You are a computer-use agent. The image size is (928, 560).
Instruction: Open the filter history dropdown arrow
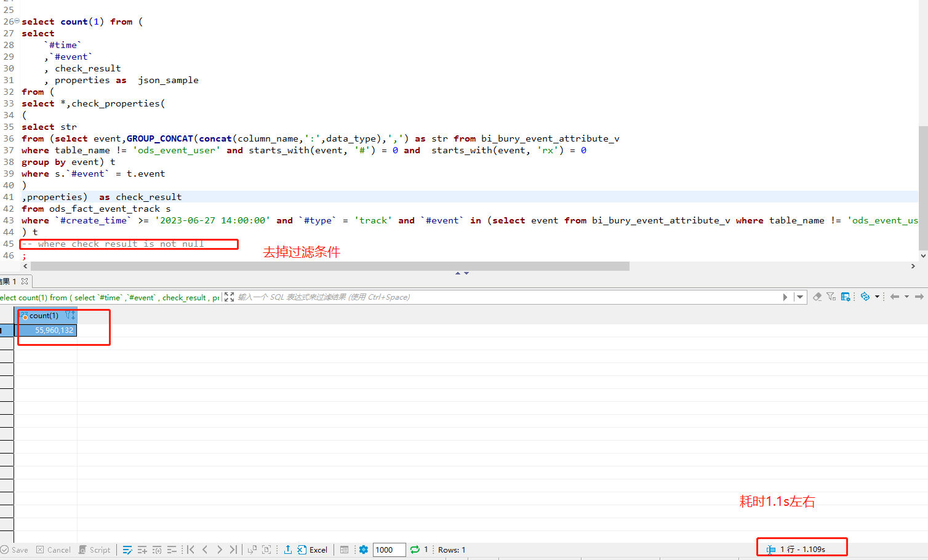pyautogui.click(x=800, y=297)
